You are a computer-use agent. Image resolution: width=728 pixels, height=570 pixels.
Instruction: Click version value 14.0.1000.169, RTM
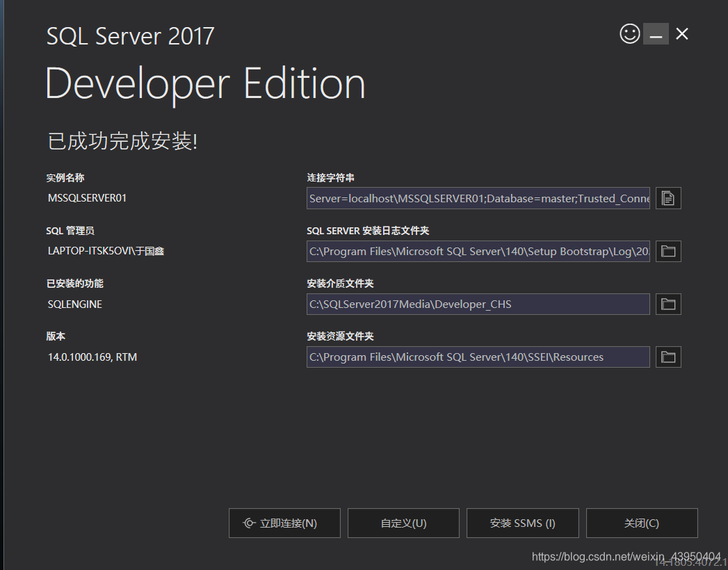92,357
